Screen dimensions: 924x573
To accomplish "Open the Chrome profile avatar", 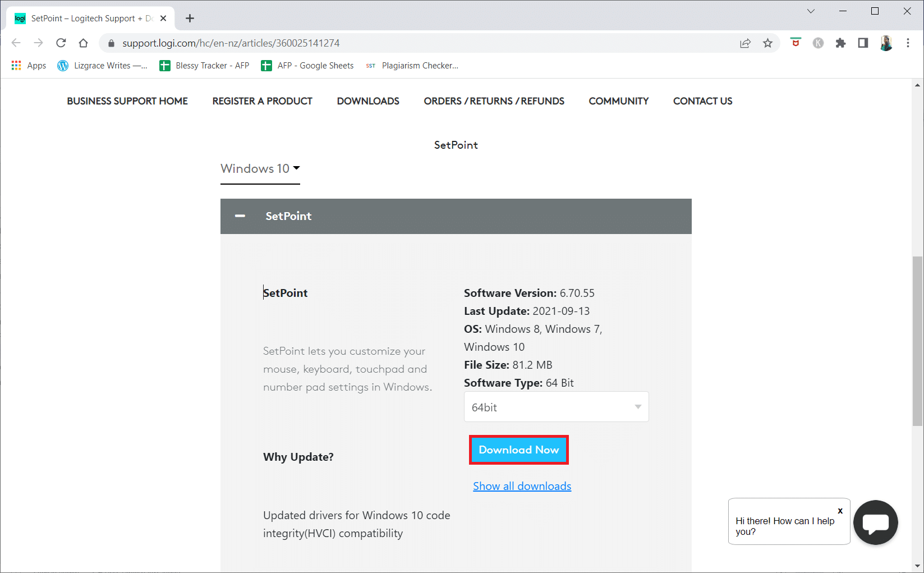I will point(886,43).
